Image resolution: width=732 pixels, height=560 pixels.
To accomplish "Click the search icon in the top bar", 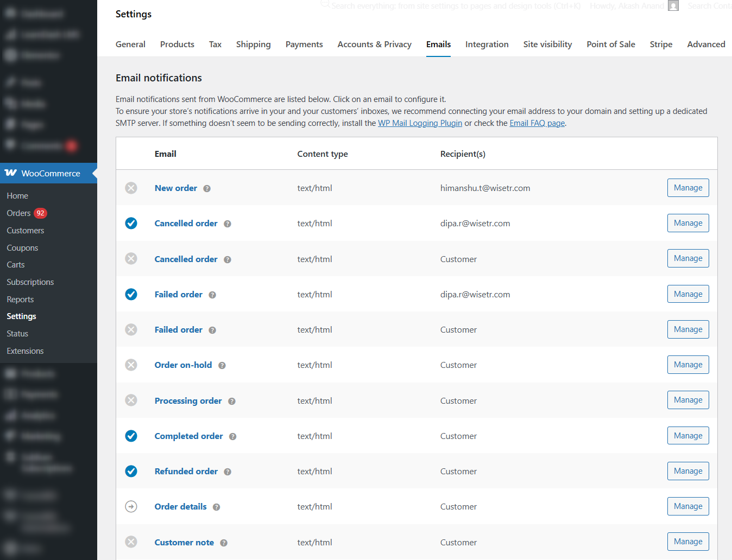I will pos(324,4).
